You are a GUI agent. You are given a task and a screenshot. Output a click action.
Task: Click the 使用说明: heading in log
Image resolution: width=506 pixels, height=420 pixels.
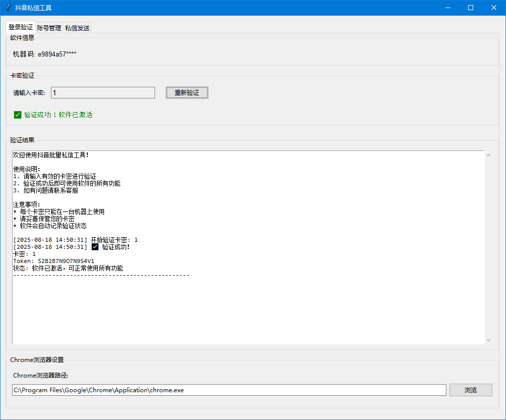click(x=26, y=169)
